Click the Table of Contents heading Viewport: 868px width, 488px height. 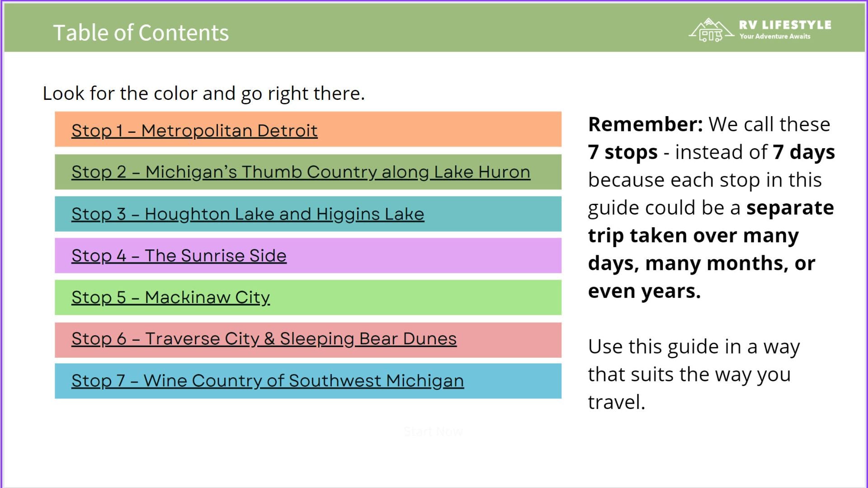(141, 33)
